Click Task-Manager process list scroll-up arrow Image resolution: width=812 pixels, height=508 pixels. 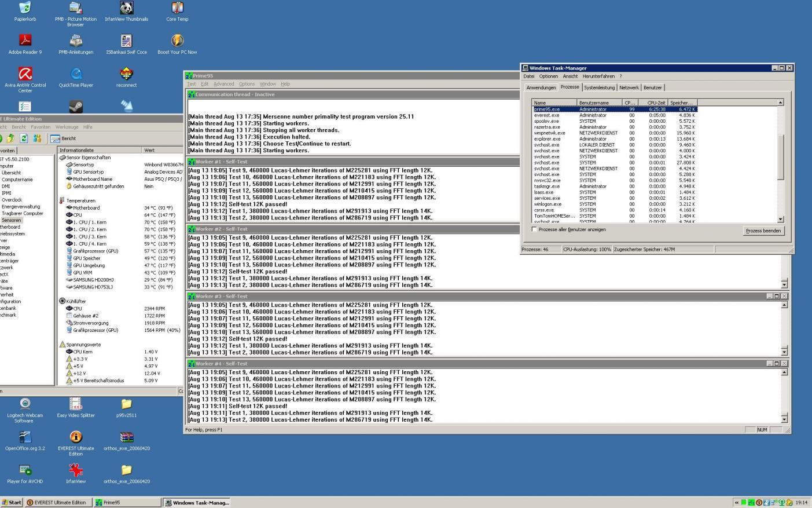coord(781,103)
